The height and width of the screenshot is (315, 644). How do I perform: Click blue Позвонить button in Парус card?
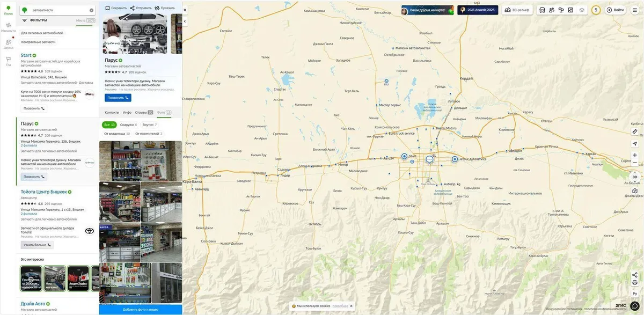(118, 98)
